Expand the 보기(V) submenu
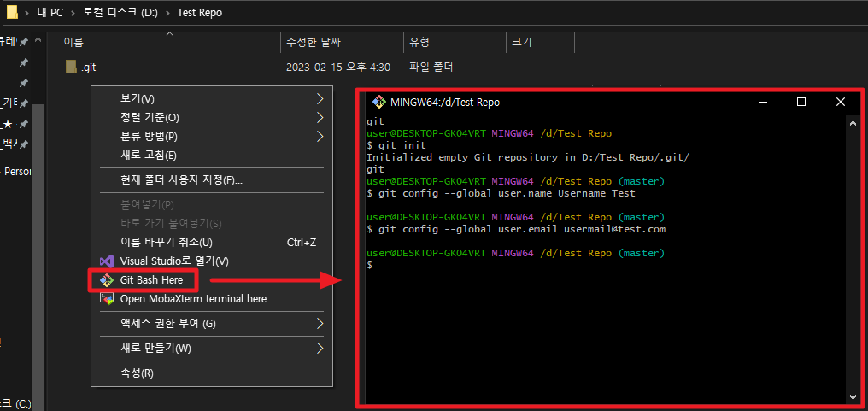868x411 pixels. tap(211, 98)
